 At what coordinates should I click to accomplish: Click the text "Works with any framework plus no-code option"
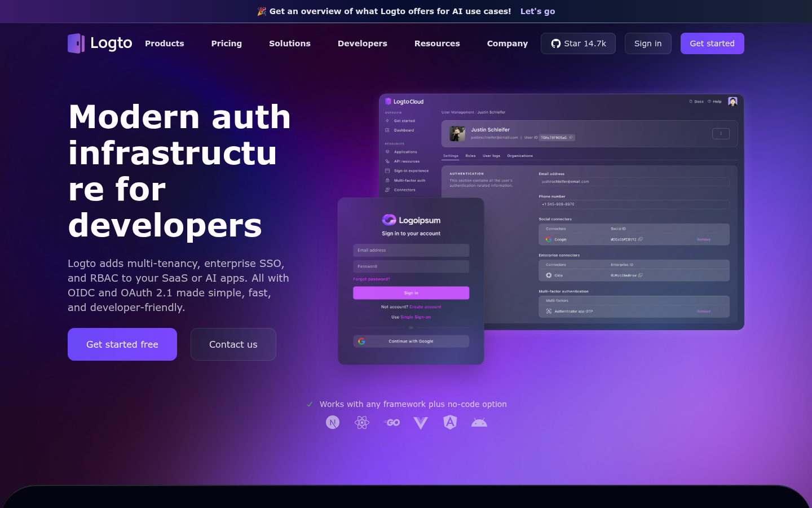(x=413, y=404)
